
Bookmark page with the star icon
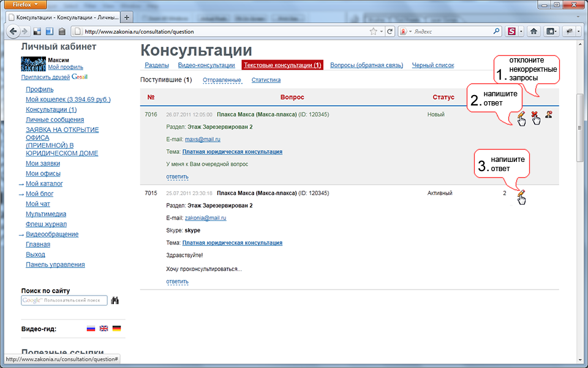point(373,31)
